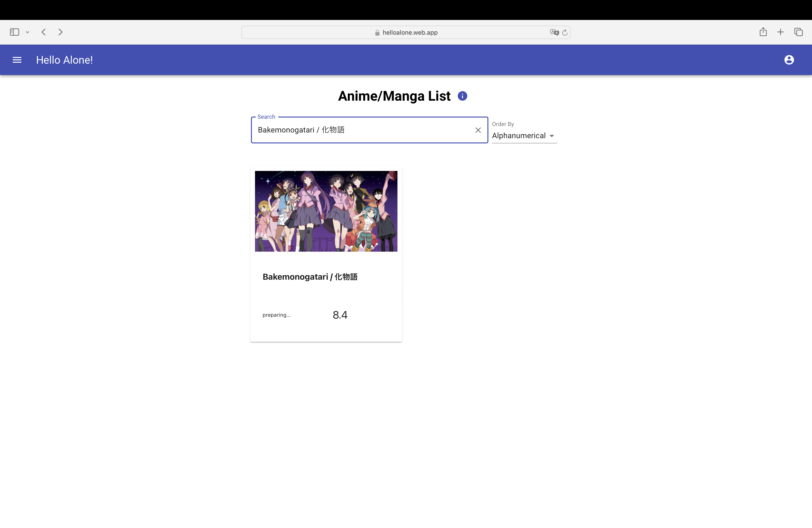812x528 pixels.
Task: Open the user account profile icon
Action: click(x=789, y=60)
